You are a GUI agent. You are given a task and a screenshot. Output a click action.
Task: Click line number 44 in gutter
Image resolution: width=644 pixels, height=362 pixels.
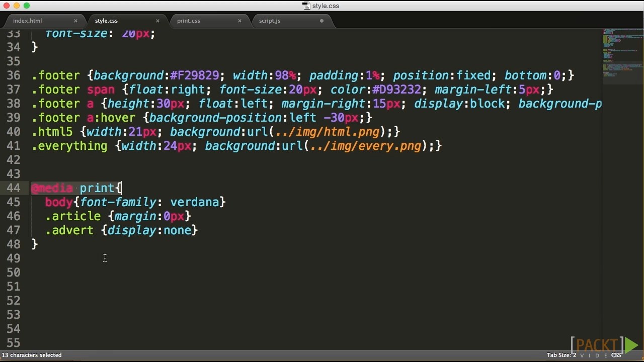(14, 188)
